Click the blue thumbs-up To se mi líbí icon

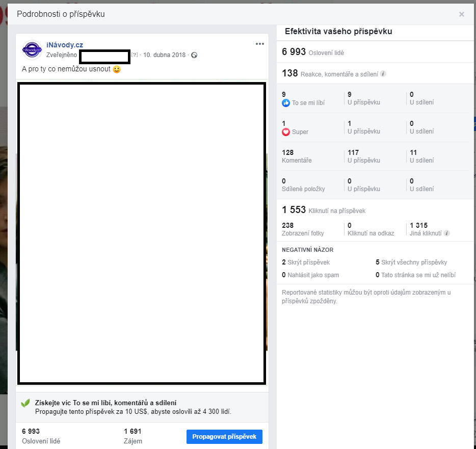[286, 103]
